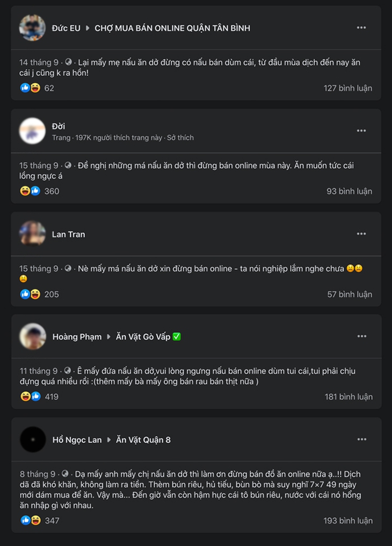Expand more options for Lan Tran's post
This screenshot has width=392, height=546.
361,234
